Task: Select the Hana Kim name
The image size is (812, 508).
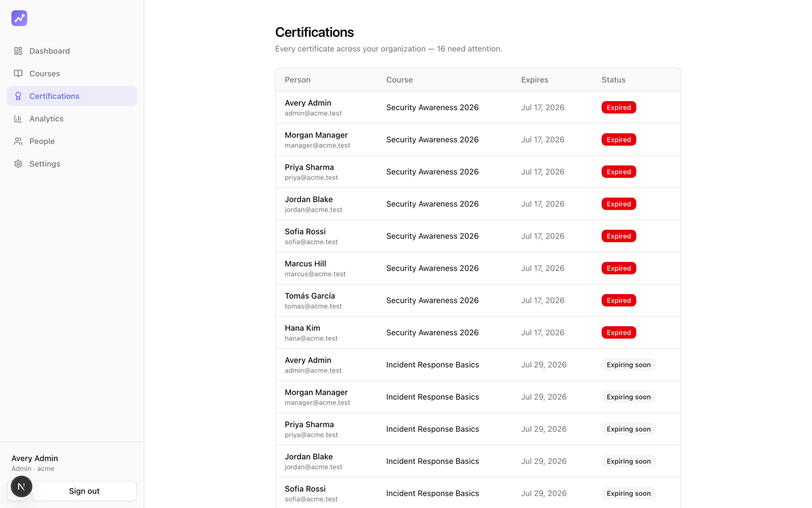Action: [302, 328]
